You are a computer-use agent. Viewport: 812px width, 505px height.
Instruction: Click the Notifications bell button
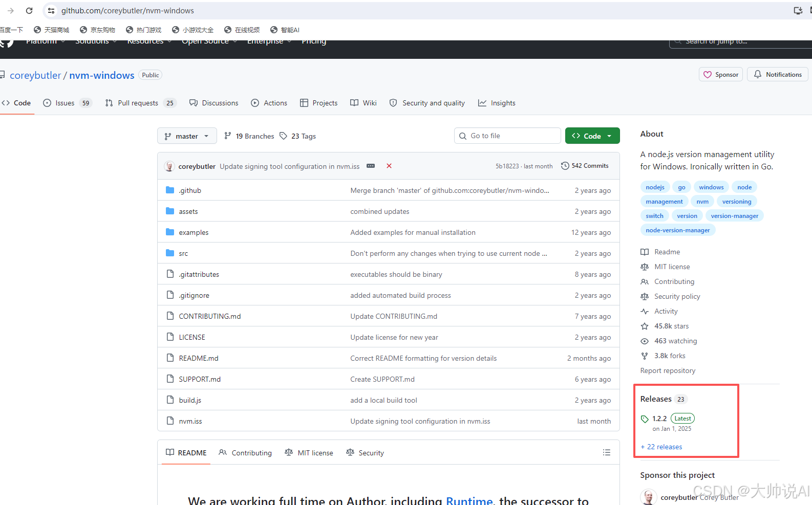777,75
